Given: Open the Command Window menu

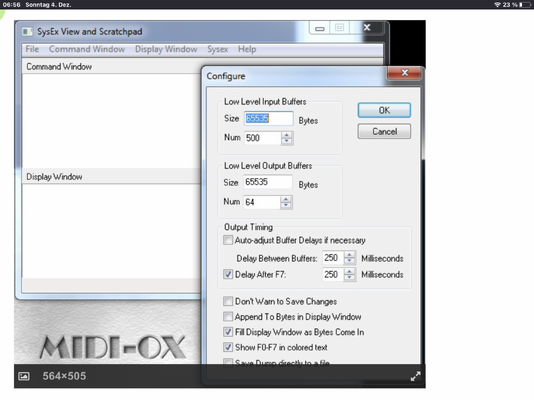Looking at the screenshot, I should [87, 49].
